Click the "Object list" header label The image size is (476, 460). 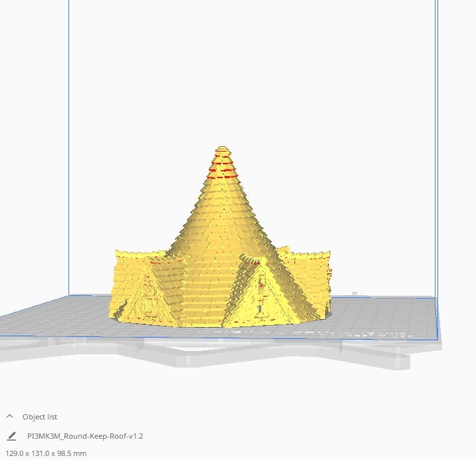(40, 417)
